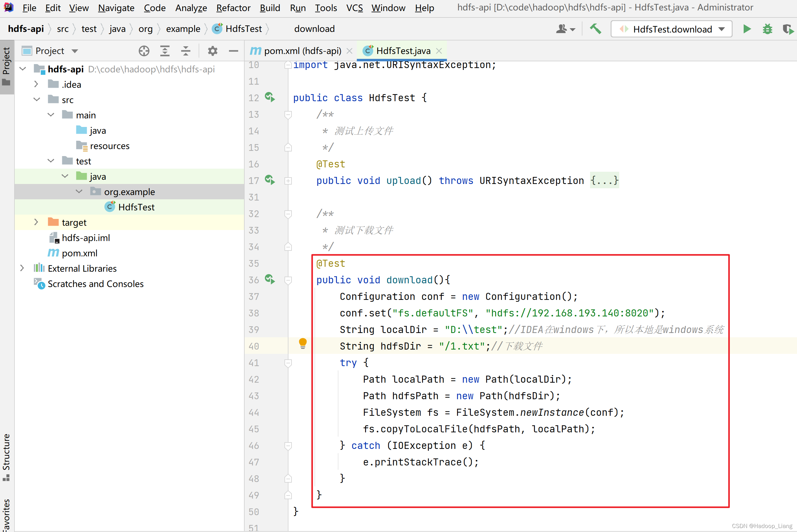Click the Expand All icon in Project panel
Viewport: 797px width, 532px height.
(165, 51)
